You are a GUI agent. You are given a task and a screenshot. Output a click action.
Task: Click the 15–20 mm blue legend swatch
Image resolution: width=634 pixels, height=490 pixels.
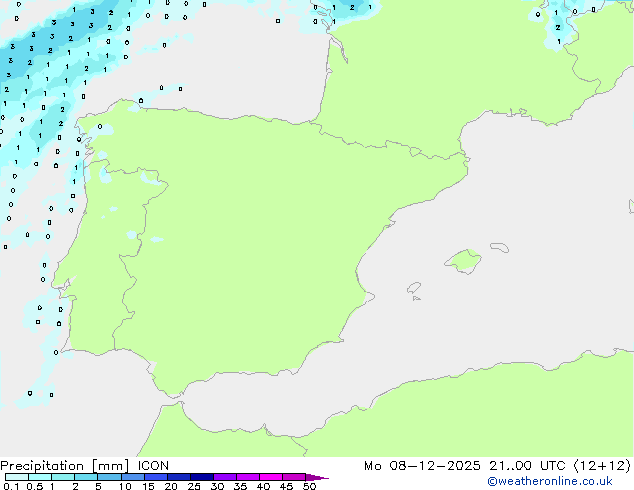pos(155,477)
